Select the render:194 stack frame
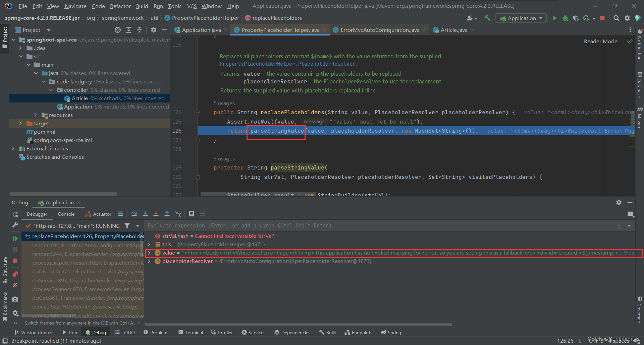The width and height of the screenshot is (644, 345). click(83, 245)
